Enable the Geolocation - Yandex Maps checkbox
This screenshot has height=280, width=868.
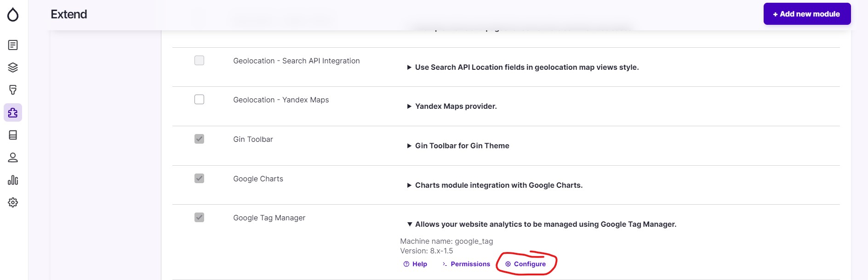coord(199,99)
